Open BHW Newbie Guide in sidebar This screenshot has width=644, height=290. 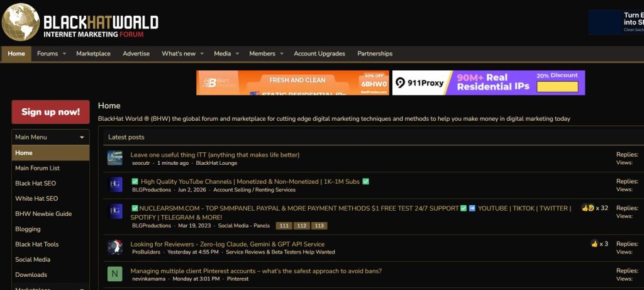click(x=50, y=214)
